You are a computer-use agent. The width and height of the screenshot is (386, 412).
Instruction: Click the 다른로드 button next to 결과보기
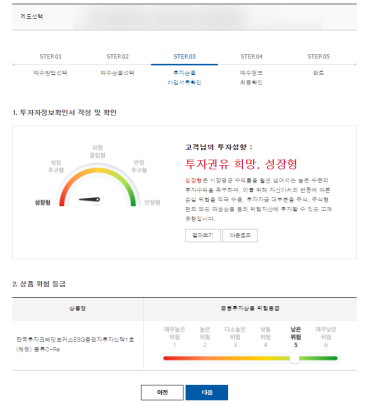click(x=240, y=235)
